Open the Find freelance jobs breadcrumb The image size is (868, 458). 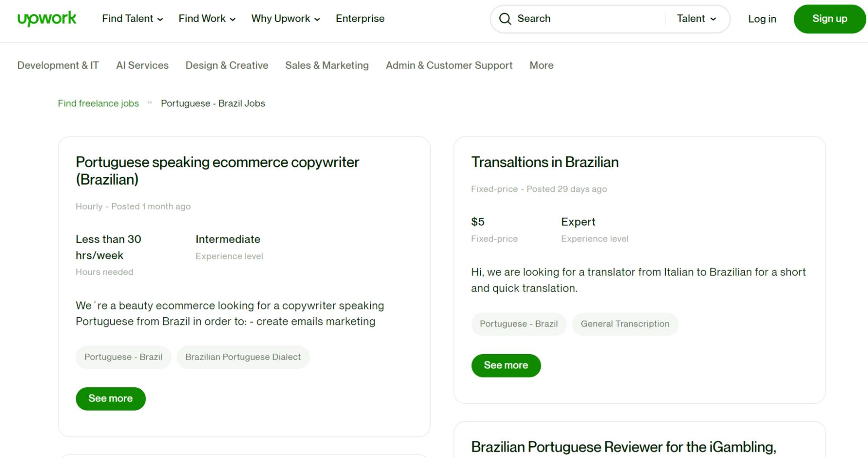(98, 103)
